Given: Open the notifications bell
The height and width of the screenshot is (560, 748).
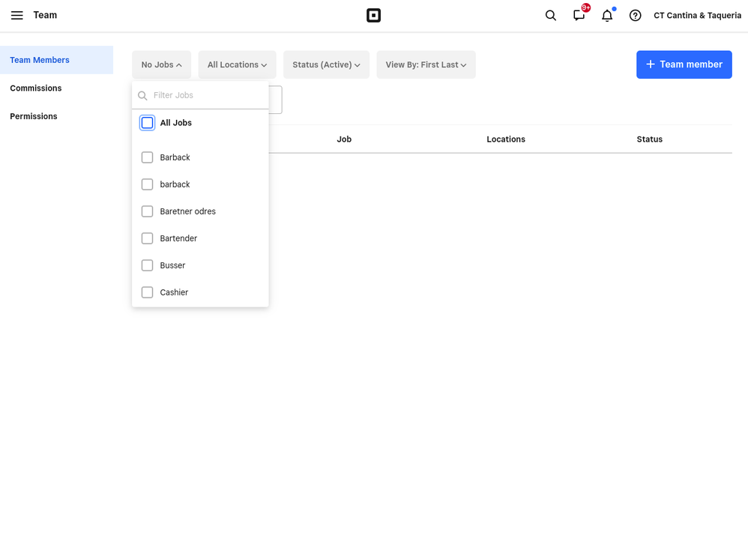Looking at the screenshot, I should (x=607, y=16).
